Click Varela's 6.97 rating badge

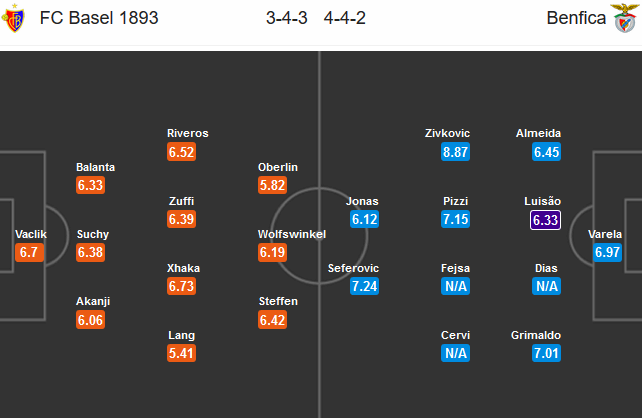tap(608, 252)
